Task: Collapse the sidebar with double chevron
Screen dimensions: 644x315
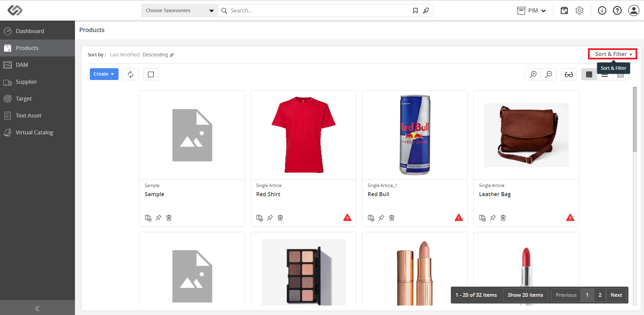Action: [37, 308]
